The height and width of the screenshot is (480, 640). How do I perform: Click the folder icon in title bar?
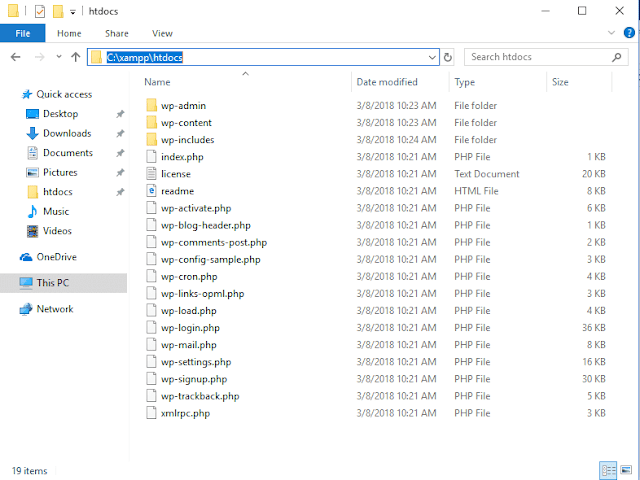coord(13,11)
